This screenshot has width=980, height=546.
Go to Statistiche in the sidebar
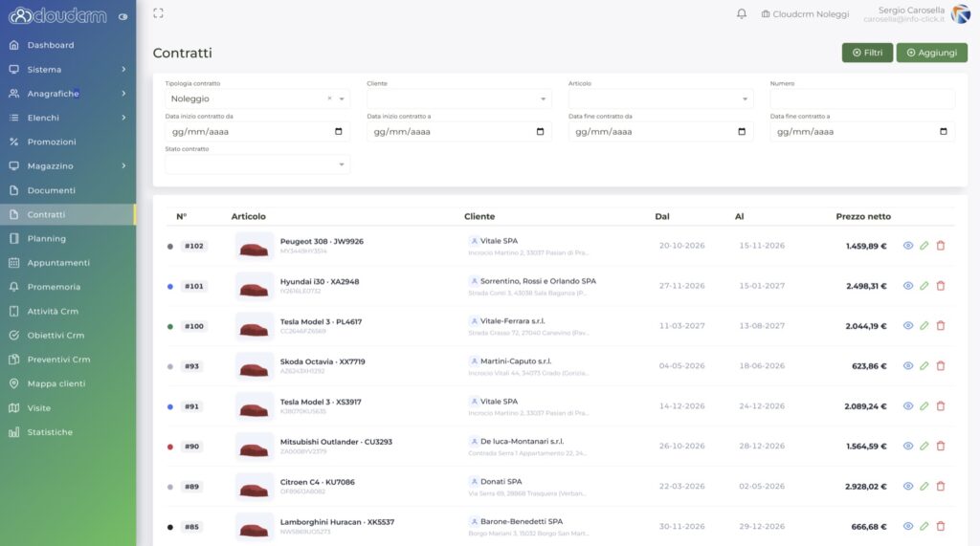[68, 432]
